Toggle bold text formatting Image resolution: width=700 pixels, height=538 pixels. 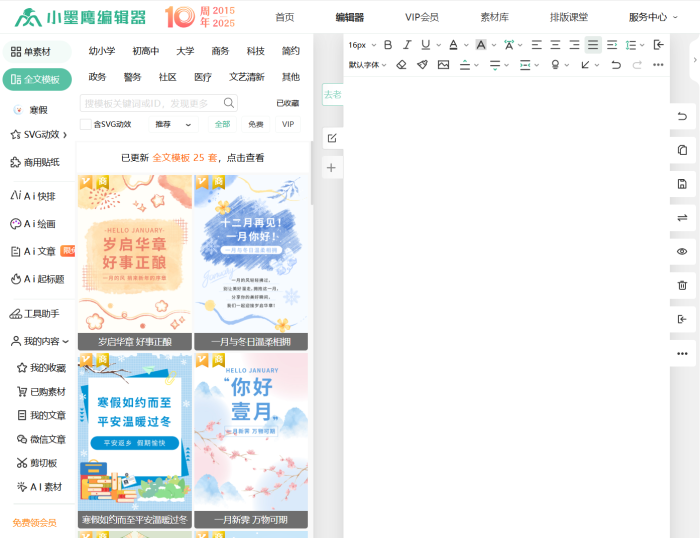point(387,45)
